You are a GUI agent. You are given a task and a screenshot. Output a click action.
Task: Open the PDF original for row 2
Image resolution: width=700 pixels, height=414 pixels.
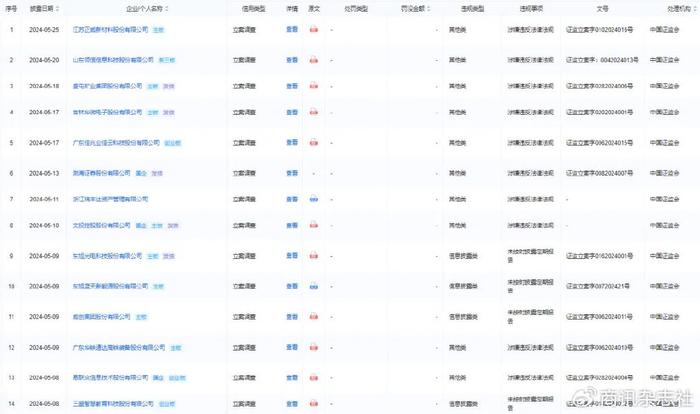point(314,60)
